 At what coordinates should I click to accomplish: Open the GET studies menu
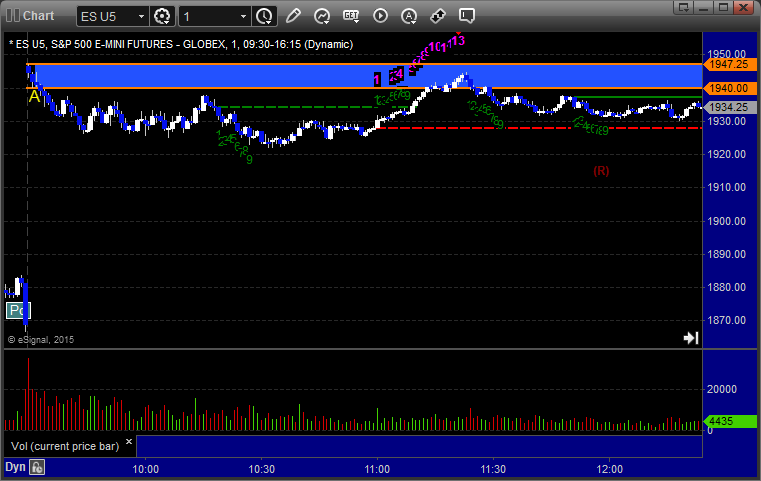[351, 16]
